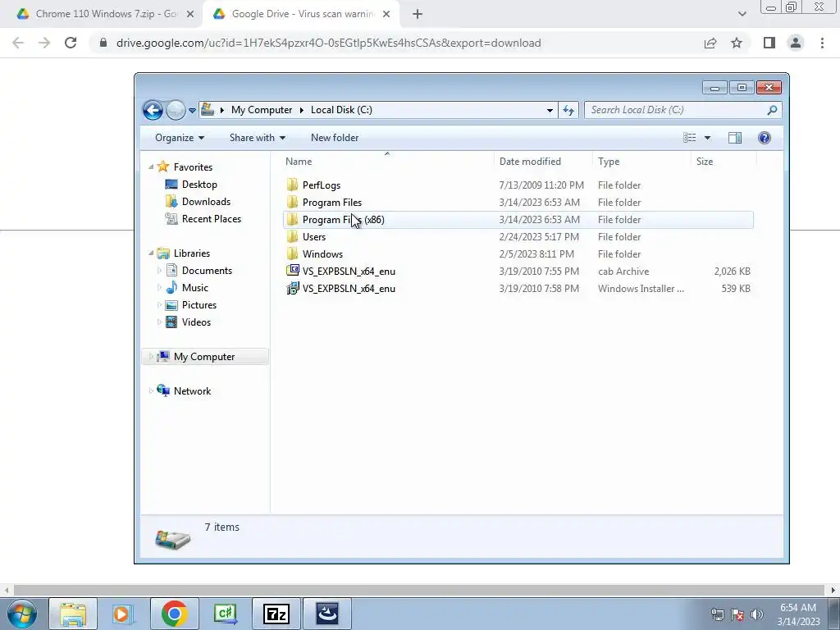Select the Program Files folder icon

click(x=292, y=202)
